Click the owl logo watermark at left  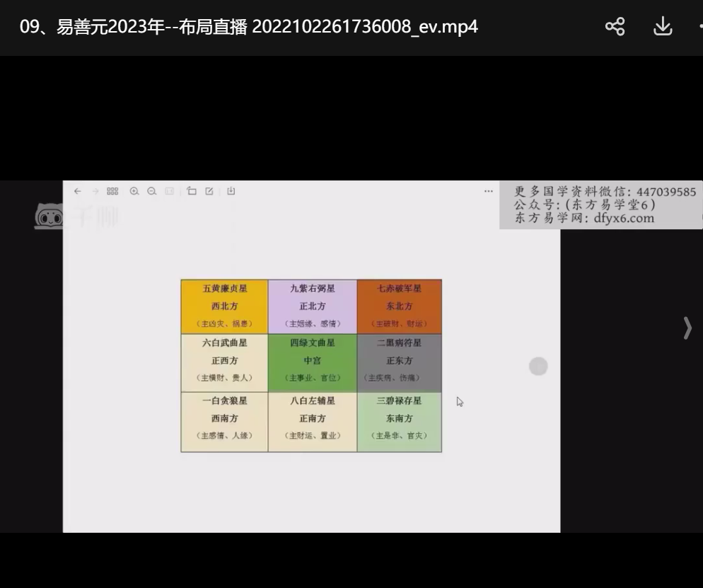48,217
